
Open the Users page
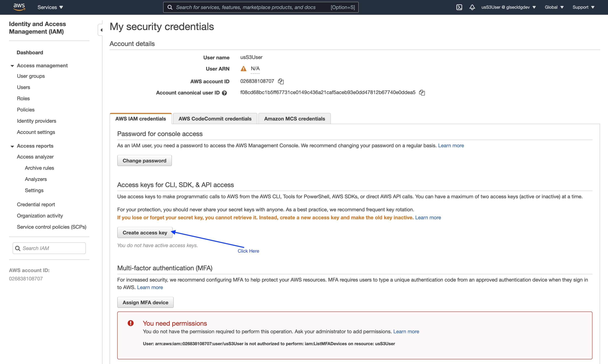(23, 87)
